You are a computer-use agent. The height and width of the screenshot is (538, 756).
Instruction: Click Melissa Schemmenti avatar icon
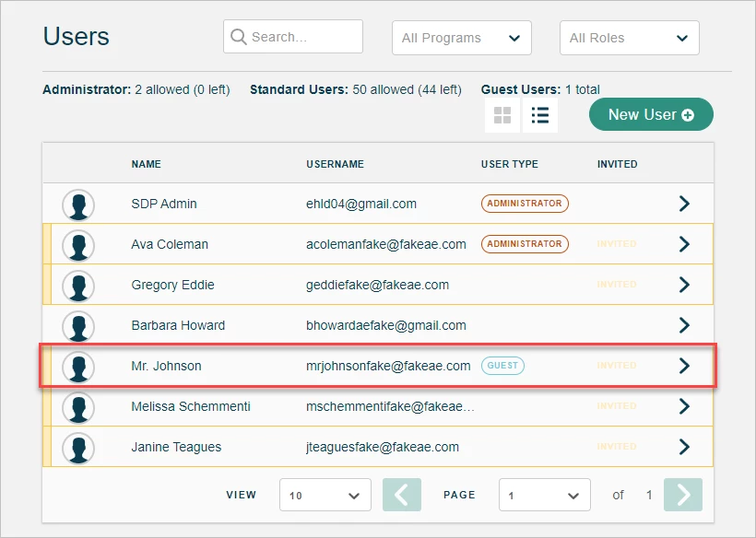coord(78,407)
